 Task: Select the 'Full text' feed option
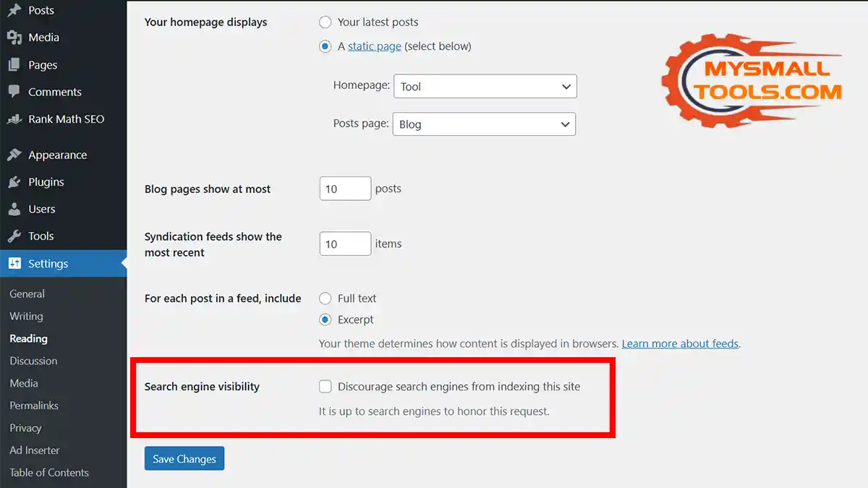325,298
